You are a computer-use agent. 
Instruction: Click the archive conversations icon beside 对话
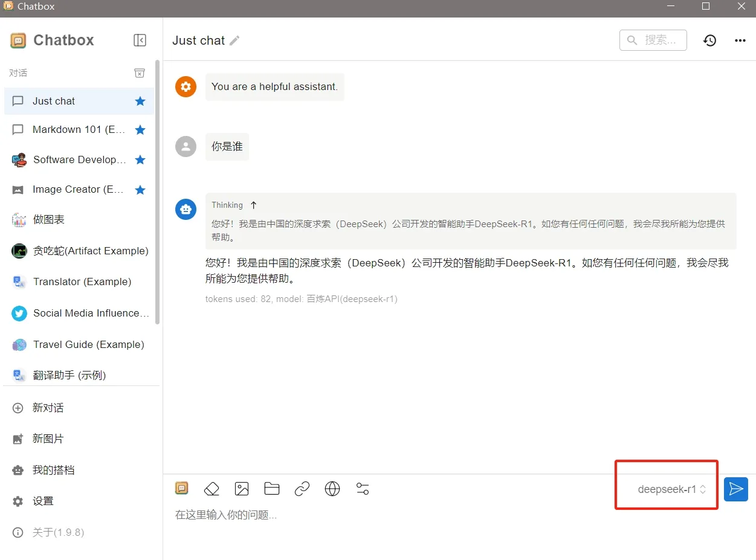[x=140, y=73]
